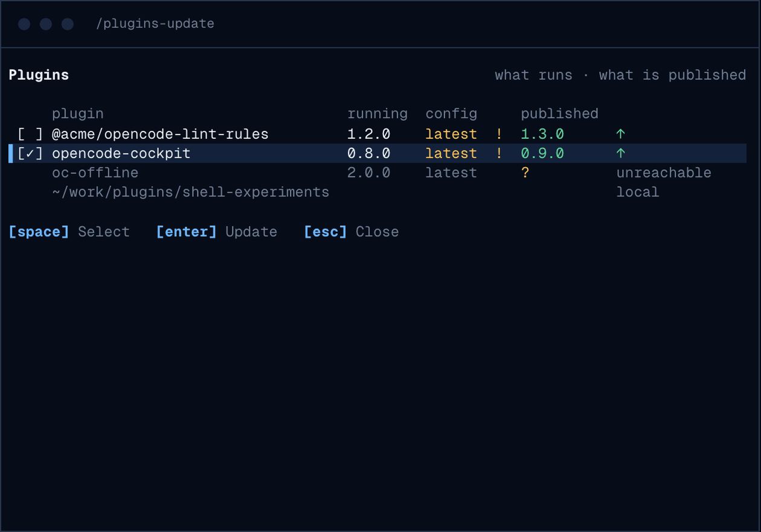Click the Plugins heading

[x=39, y=75]
